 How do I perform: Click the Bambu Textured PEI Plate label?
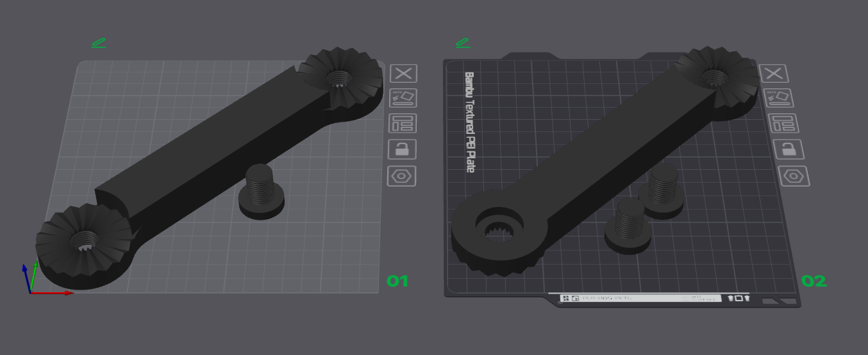(x=469, y=122)
